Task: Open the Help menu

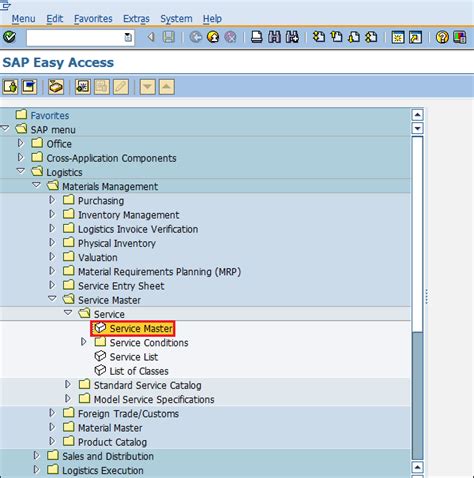Action: (212, 19)
